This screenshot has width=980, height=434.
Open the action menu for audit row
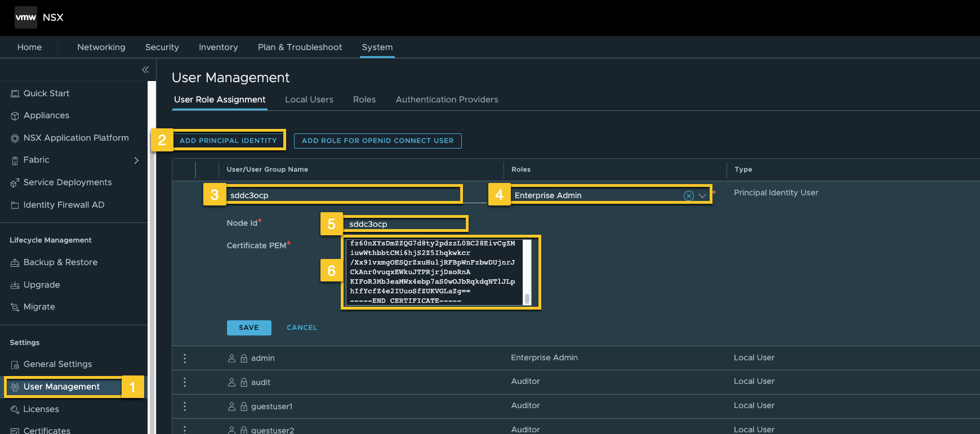(x=185, y=382)
